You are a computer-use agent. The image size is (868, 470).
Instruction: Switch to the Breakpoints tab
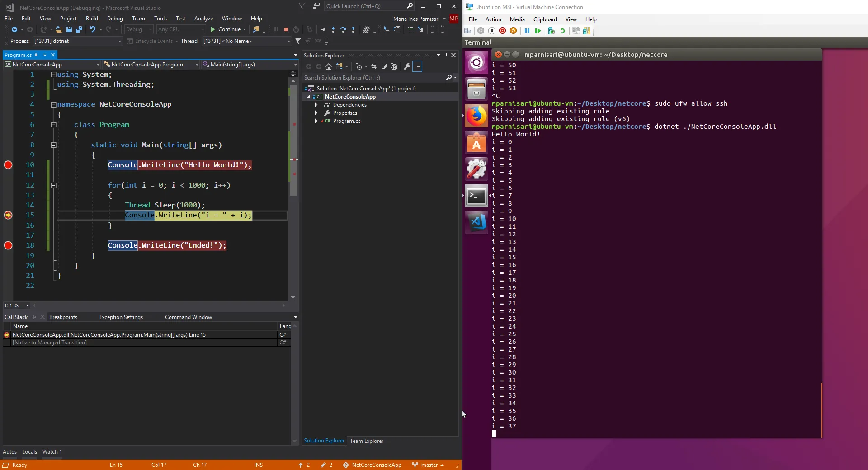tap(63, 317)
